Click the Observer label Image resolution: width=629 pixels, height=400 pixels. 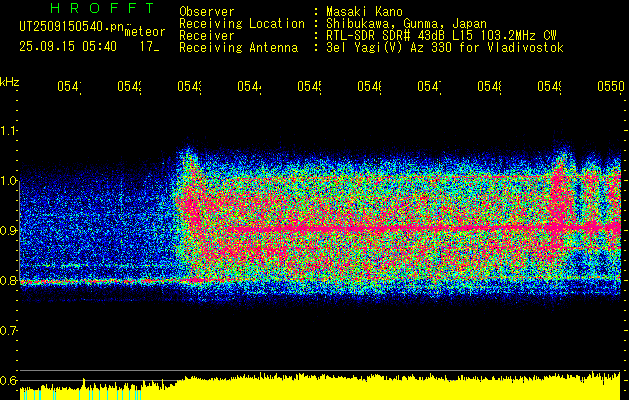[x=207, y=12]
